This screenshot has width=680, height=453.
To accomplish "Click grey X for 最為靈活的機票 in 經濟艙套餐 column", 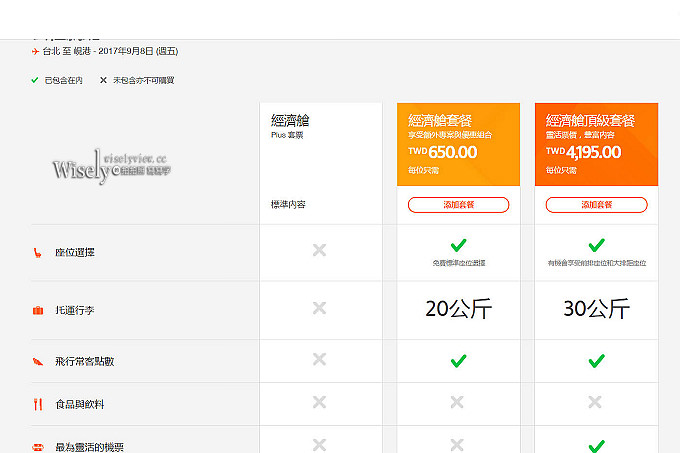I will [457, 445].
